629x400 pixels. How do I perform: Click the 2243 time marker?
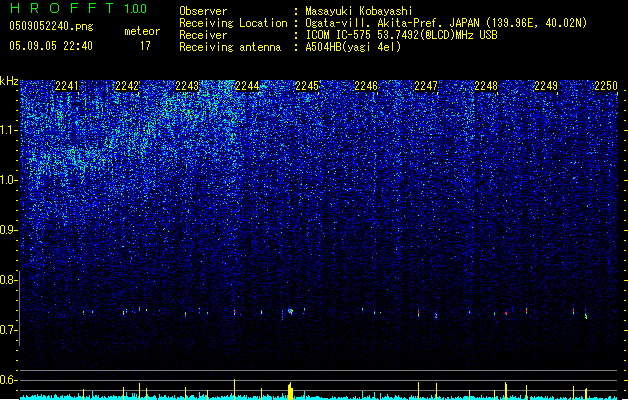187,86
